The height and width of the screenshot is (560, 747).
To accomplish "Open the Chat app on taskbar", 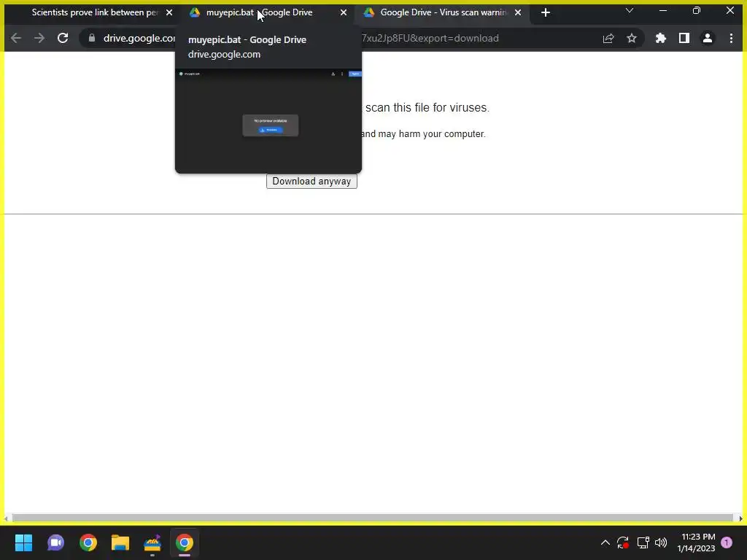I will pos(55,542).
